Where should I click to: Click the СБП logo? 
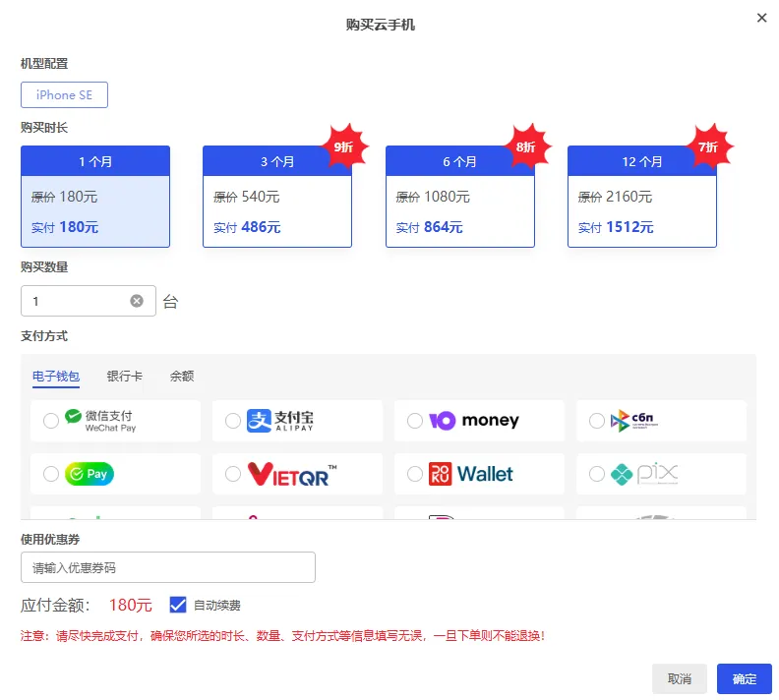634,421
